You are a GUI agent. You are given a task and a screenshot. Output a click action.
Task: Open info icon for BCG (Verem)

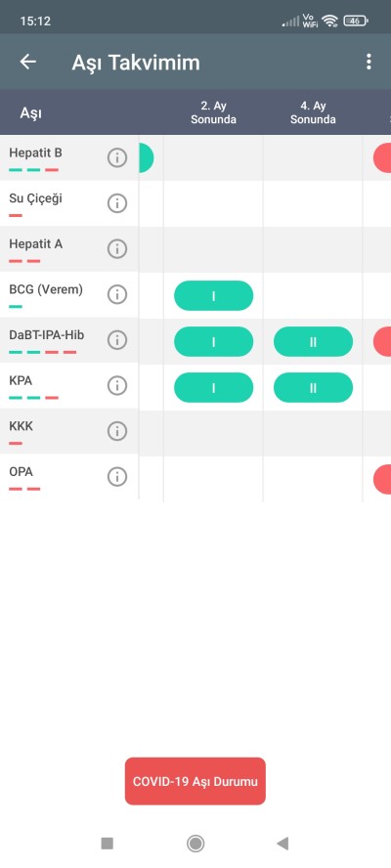click(x=117, y=294)
